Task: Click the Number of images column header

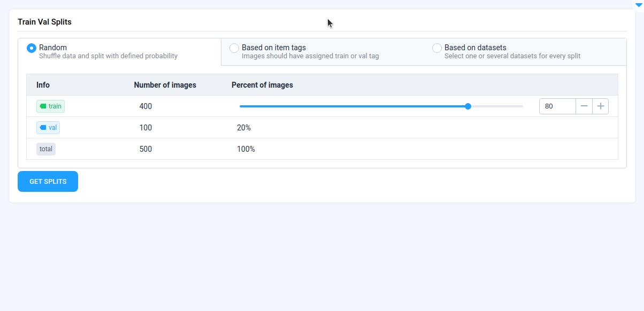Action: 165,85
